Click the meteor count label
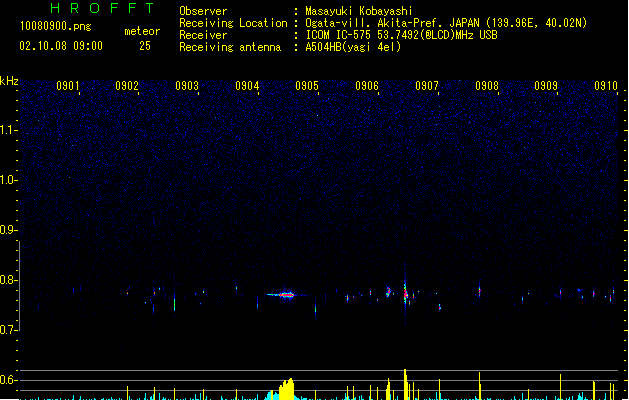Image resolution: width=629 pixels, height=400 pixels. click(142, 31)
